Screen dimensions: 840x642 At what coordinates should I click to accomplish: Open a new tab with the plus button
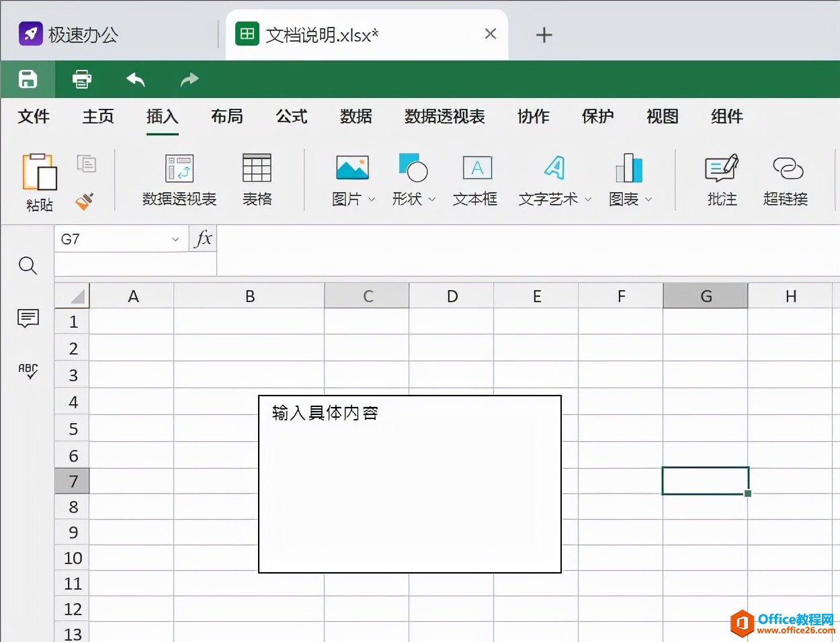click(x=543, y=34)
